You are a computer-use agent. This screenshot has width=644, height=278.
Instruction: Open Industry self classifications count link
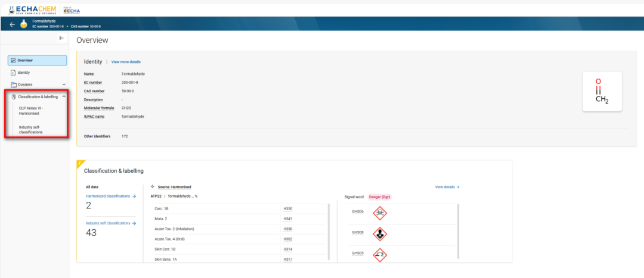click(111, 223)
